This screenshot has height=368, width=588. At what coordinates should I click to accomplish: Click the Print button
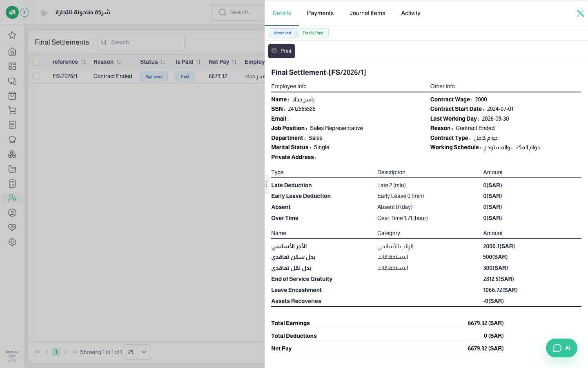(x=281, y=51)
